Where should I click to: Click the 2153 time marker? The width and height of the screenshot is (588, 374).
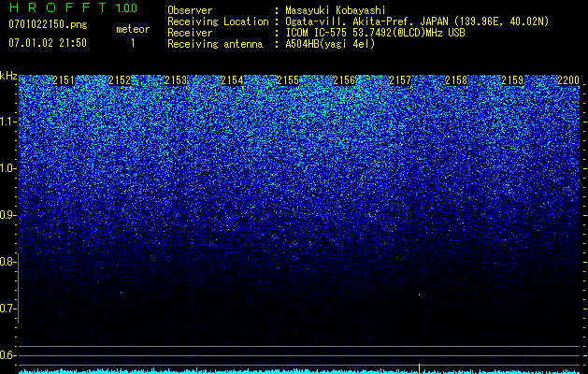[x=176, y=80]
